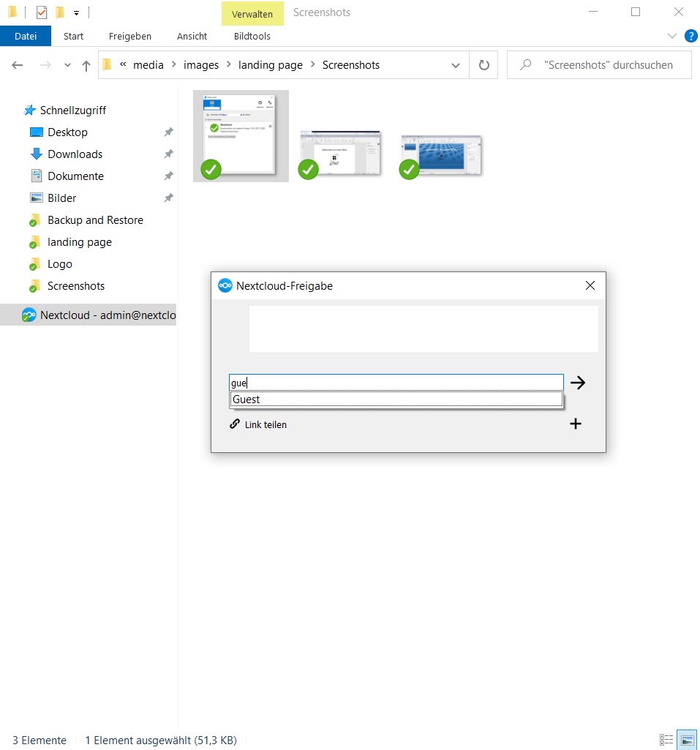Click the Link teilen chain icon
The height and width of the screenshot is (750, 700).
(x=235, y=424)
